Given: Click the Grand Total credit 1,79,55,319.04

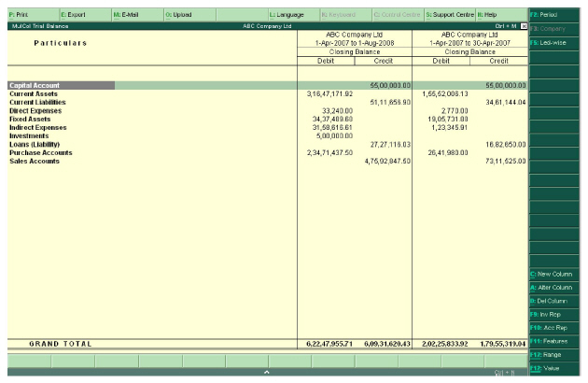Looking at the screenshot, I should point(503,344).
